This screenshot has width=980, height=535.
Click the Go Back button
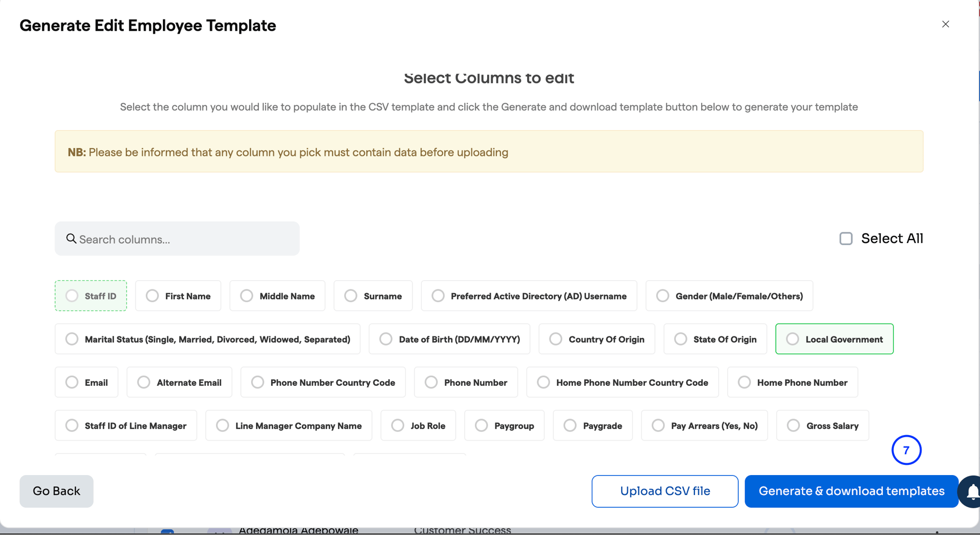pyautogui.click(x=57, y=491)
